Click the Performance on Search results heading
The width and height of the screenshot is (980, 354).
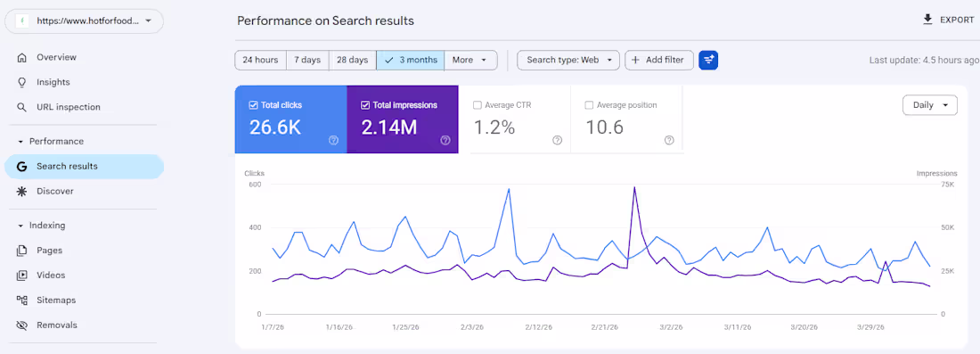pos(325,21)
